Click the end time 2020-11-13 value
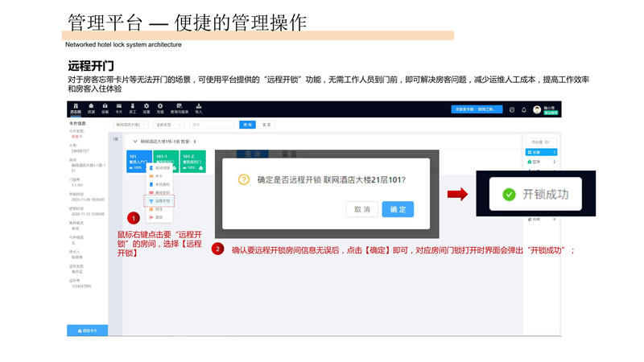Screen dimensions: 644x362 click(x=88, y=214)
